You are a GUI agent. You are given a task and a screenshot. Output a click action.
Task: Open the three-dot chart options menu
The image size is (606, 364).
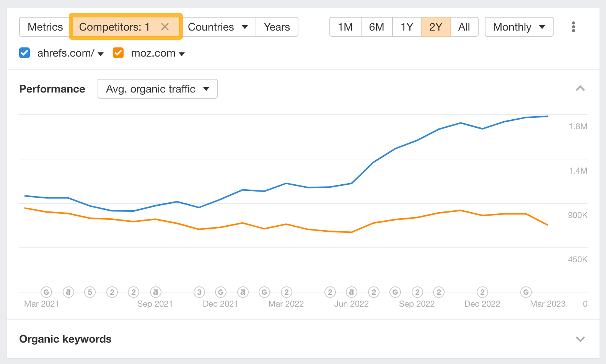point(573,27)
